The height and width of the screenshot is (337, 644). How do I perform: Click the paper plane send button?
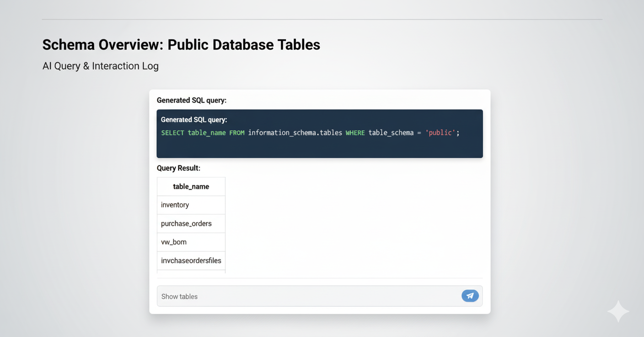click(470, 296)
